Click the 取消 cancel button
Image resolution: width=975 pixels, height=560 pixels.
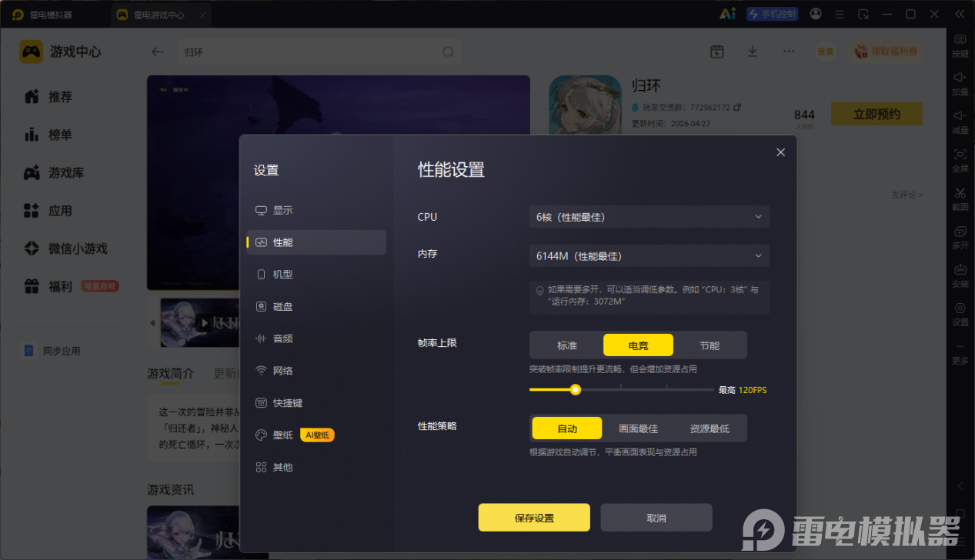click(656, 518)
